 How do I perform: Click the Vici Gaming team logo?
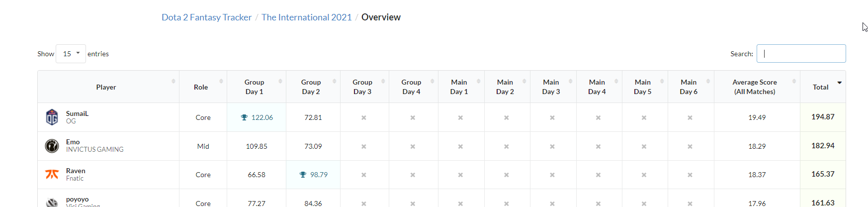52,202
